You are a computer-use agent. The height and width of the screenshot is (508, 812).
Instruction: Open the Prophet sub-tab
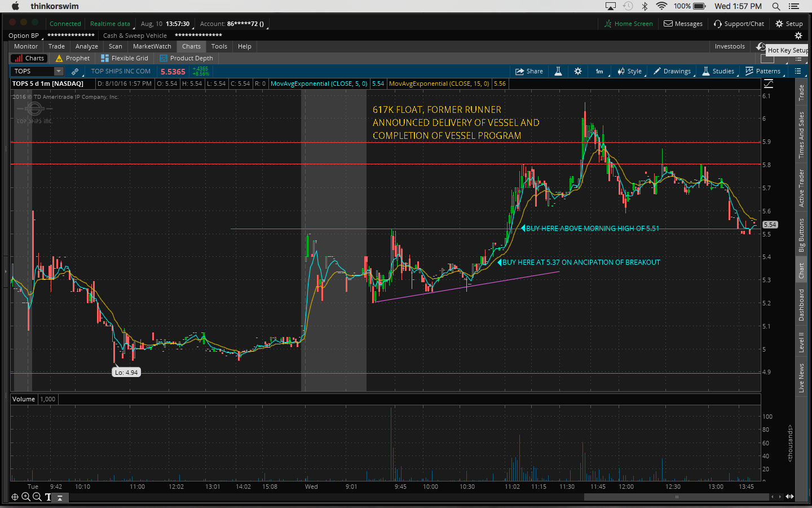tap(73, 58)
